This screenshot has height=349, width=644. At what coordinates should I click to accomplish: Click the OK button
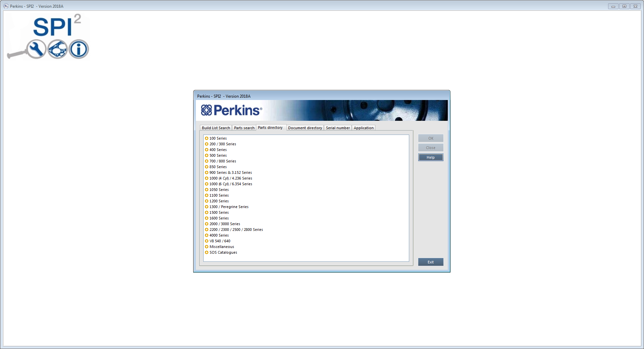click(431, 138)
